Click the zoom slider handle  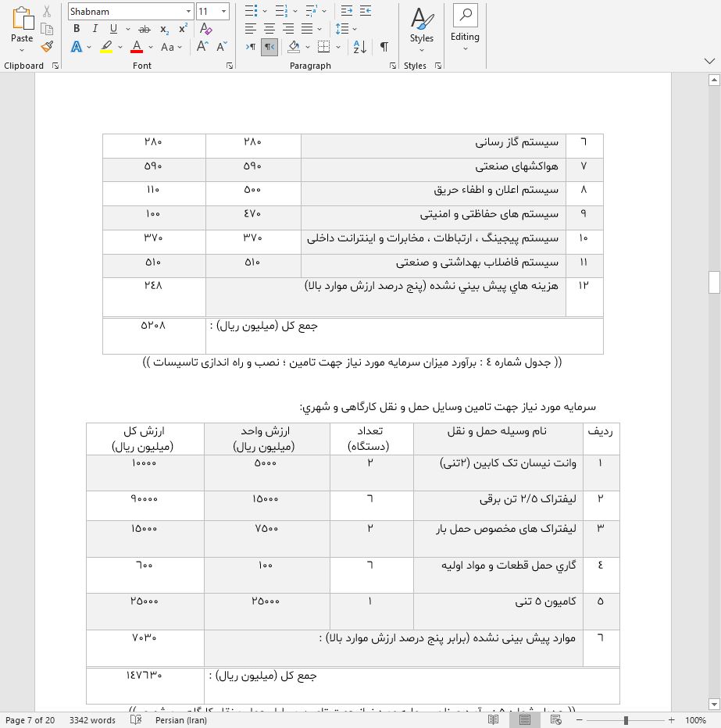click(626, 720)
